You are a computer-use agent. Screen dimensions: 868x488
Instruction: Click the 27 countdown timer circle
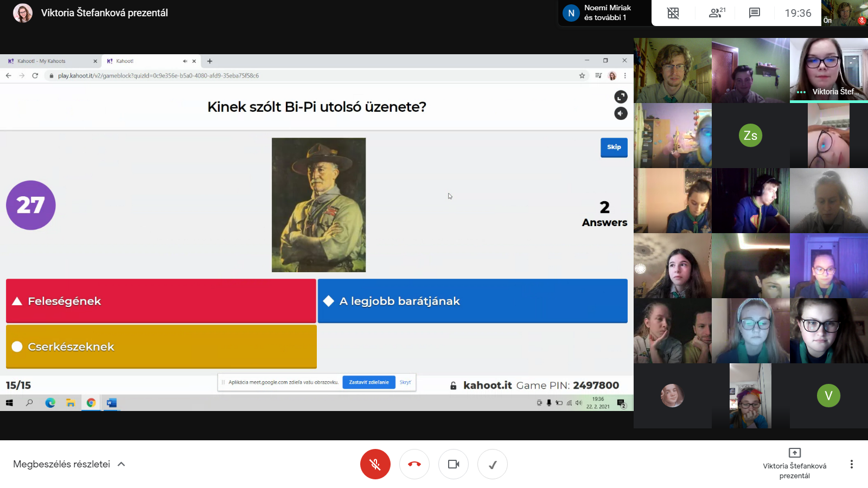click(31, 205)
